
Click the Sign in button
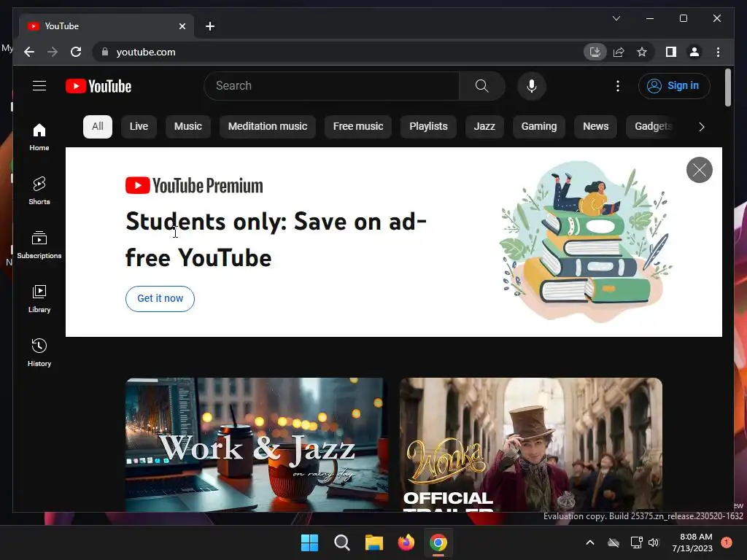coord(673,86)
